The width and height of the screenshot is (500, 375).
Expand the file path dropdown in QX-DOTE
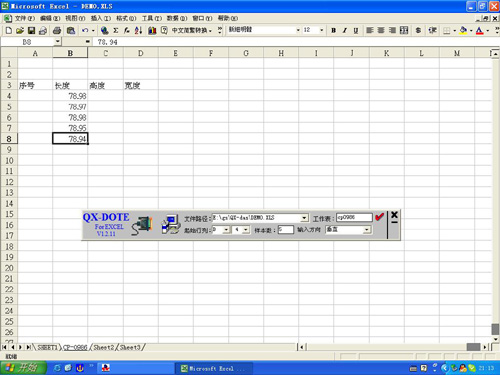(304, 218)
